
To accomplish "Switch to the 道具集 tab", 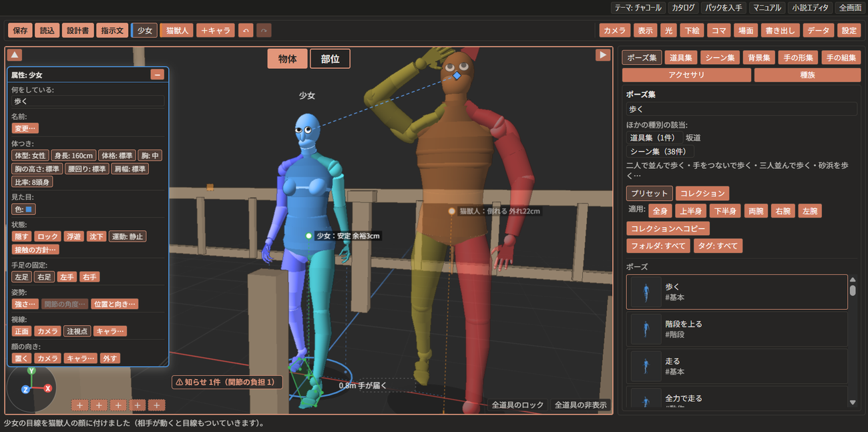I will (x=681, y=57).
